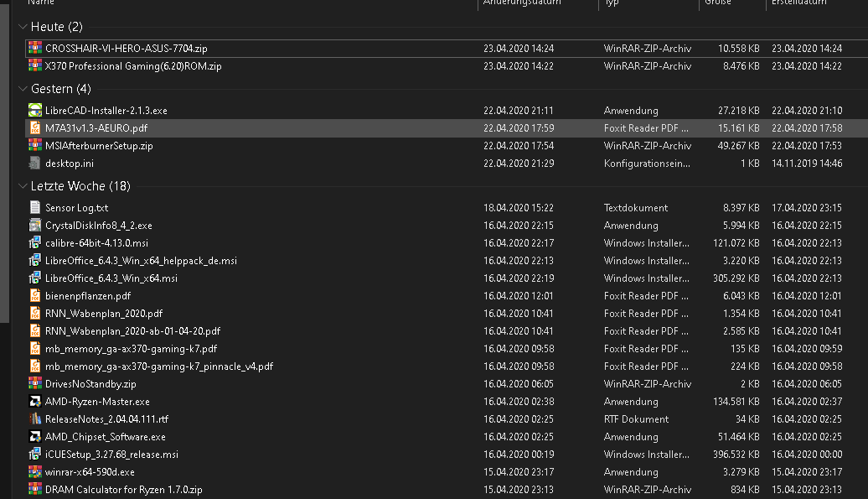Click the AMD-Ryzen-Master.exe icon
The width and height of the screenshot is (868, 499).
(x=35, y=402)
